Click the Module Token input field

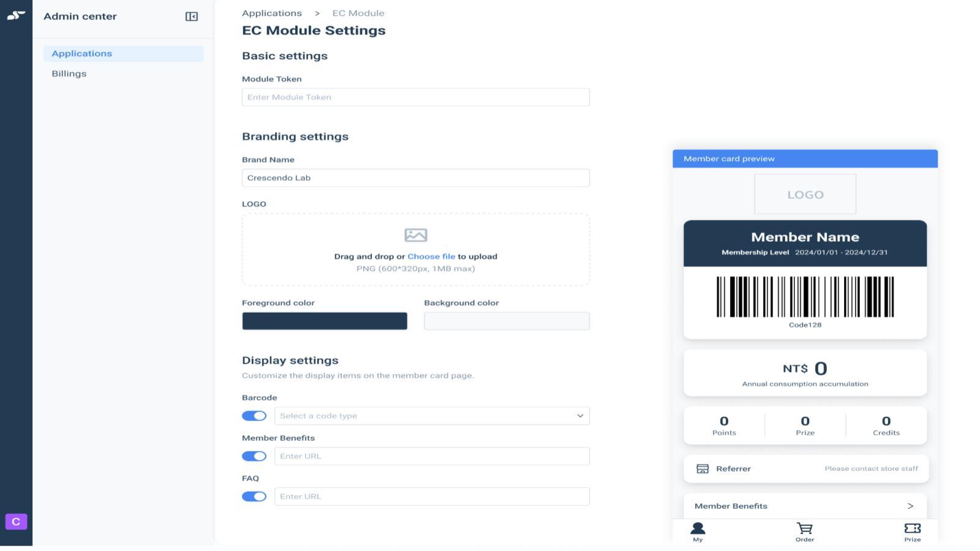[x=416, y=97]
